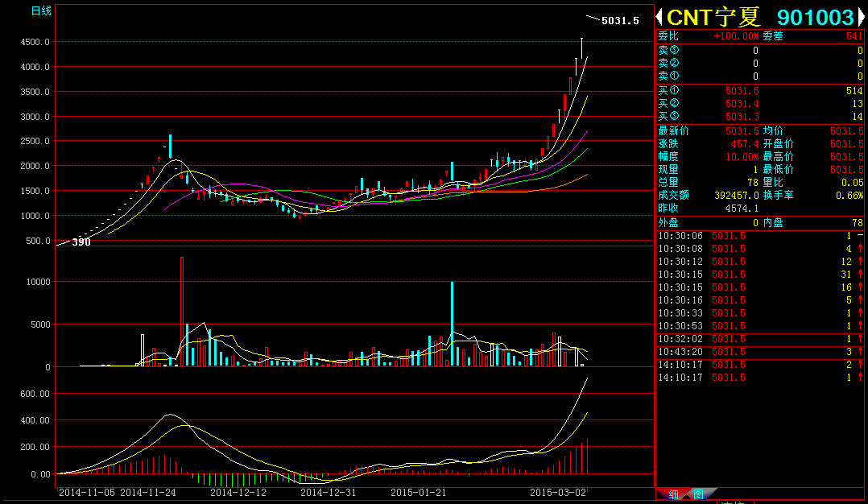Click the 卖③ ask row

click(x=760, y=51)
